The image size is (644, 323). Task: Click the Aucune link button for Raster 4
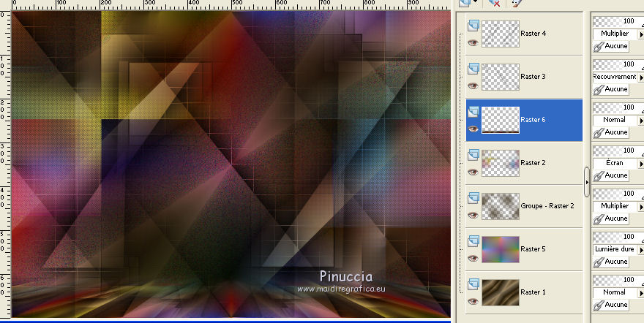611,46
